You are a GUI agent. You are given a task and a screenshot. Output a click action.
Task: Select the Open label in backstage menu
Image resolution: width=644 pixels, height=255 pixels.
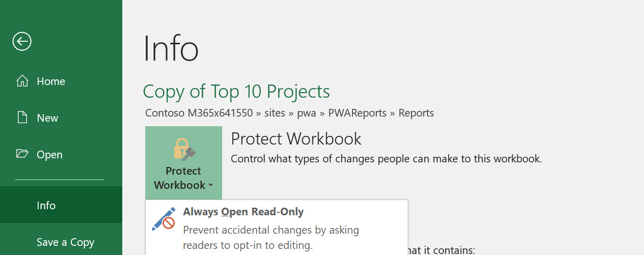49,155
